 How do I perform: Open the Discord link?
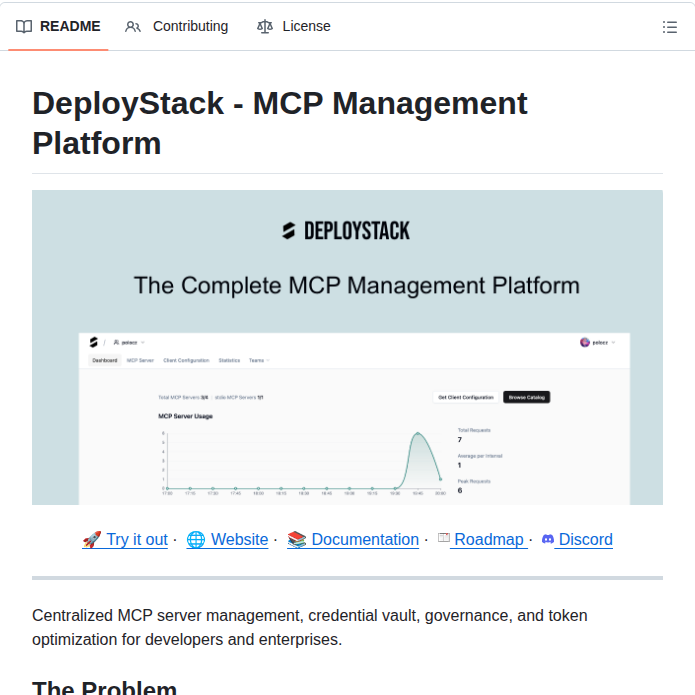(577, 539)
